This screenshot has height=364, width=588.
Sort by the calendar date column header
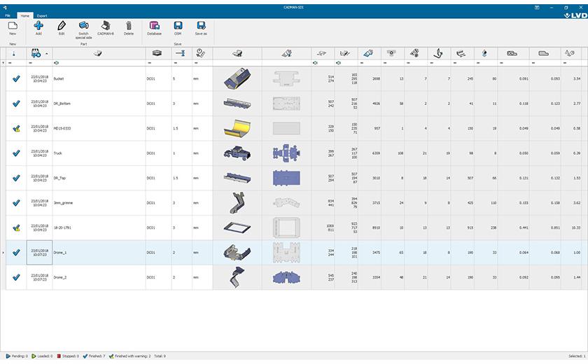(36, 53)
